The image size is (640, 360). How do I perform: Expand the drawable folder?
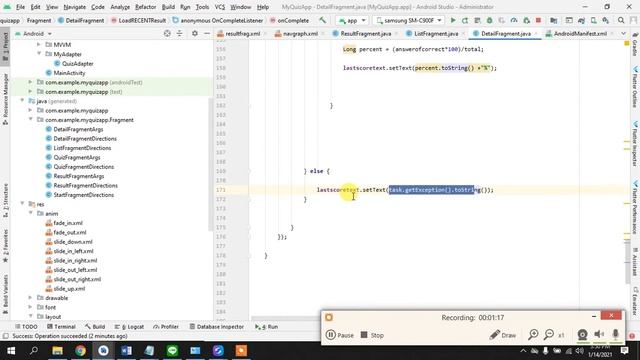[x=31, y=298]
